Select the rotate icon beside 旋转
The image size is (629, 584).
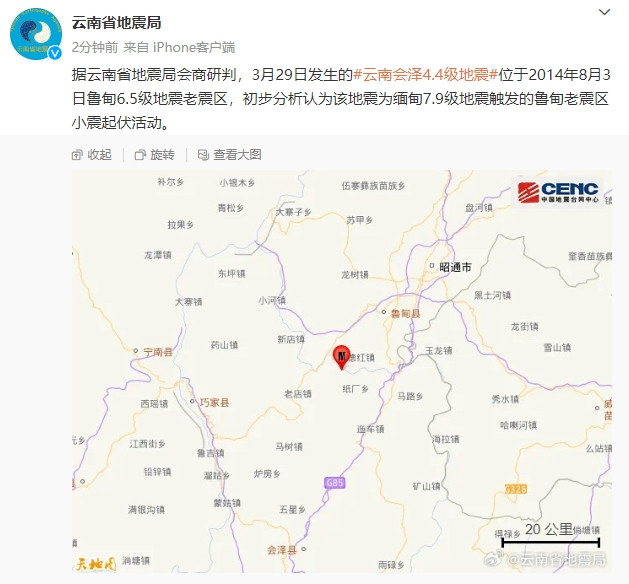click(140, 155)
